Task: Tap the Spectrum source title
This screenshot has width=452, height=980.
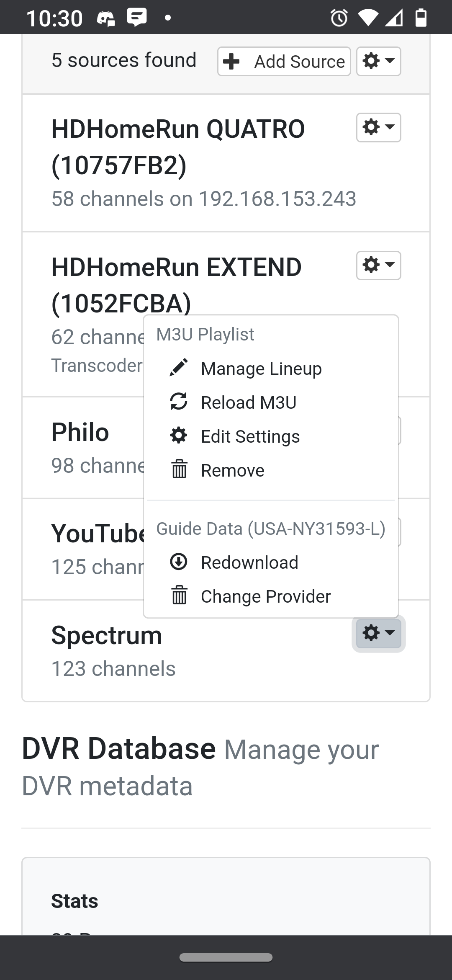Action: tap(106, 635)
